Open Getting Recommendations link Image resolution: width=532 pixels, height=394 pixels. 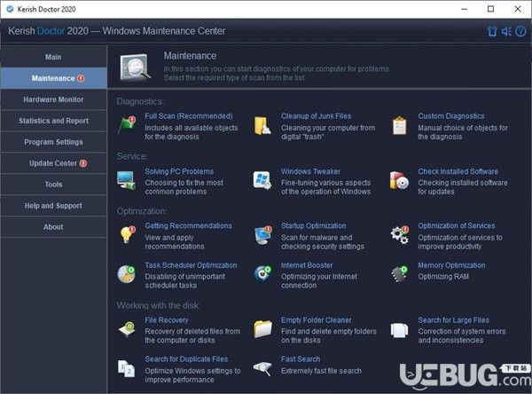(x=188, y=226)
